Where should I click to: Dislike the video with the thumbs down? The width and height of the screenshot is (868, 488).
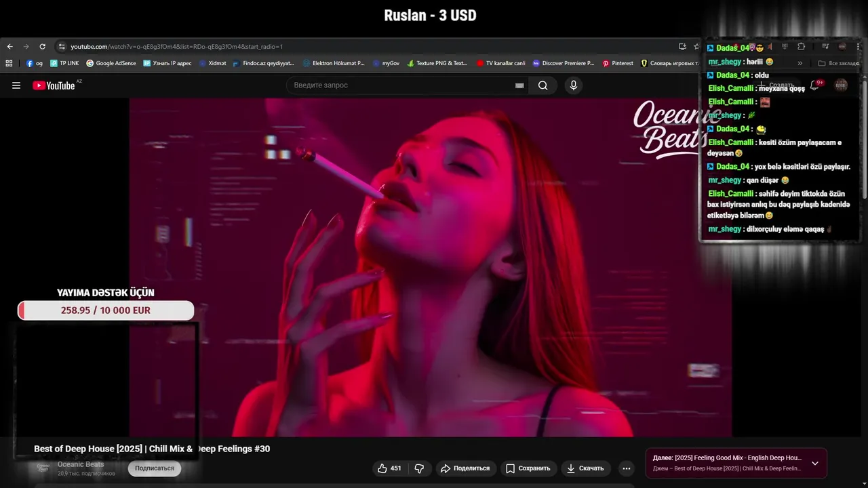419,468
